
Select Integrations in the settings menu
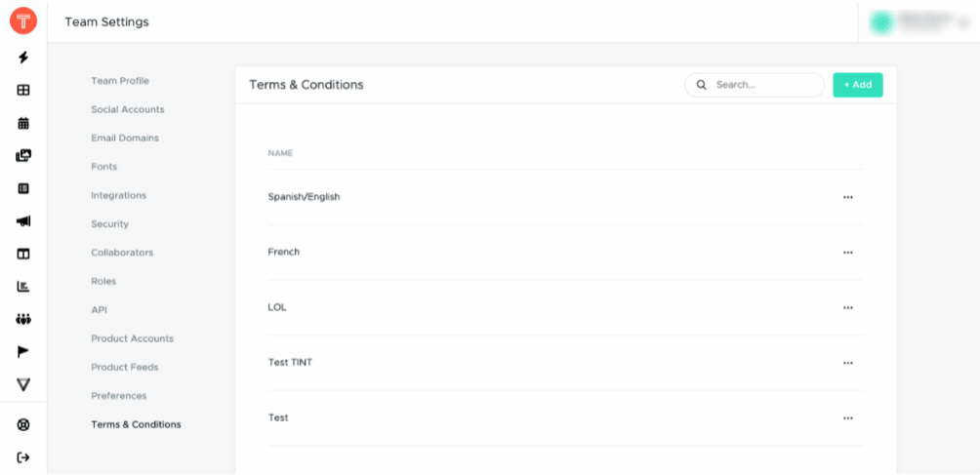tap(119, 195)
